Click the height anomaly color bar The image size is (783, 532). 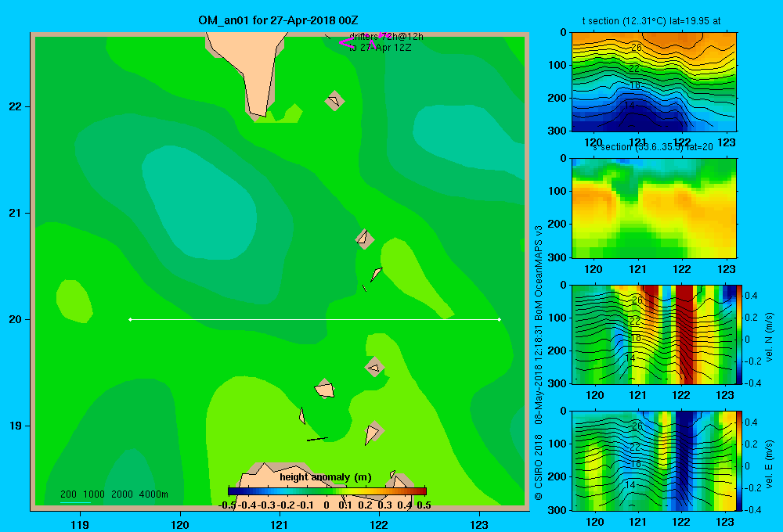327,491
